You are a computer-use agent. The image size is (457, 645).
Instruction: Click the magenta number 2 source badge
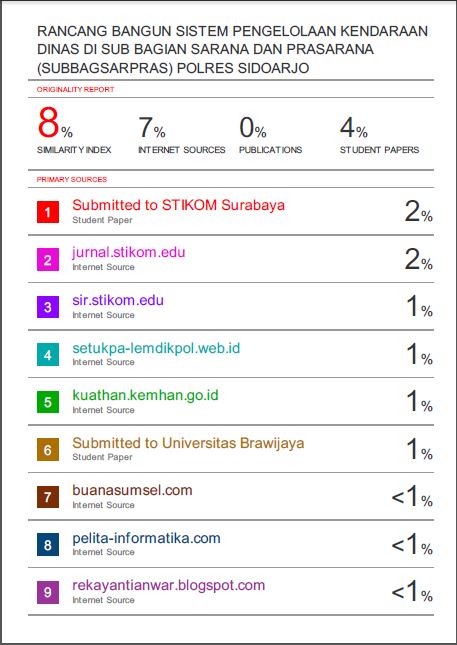point(48,260)
